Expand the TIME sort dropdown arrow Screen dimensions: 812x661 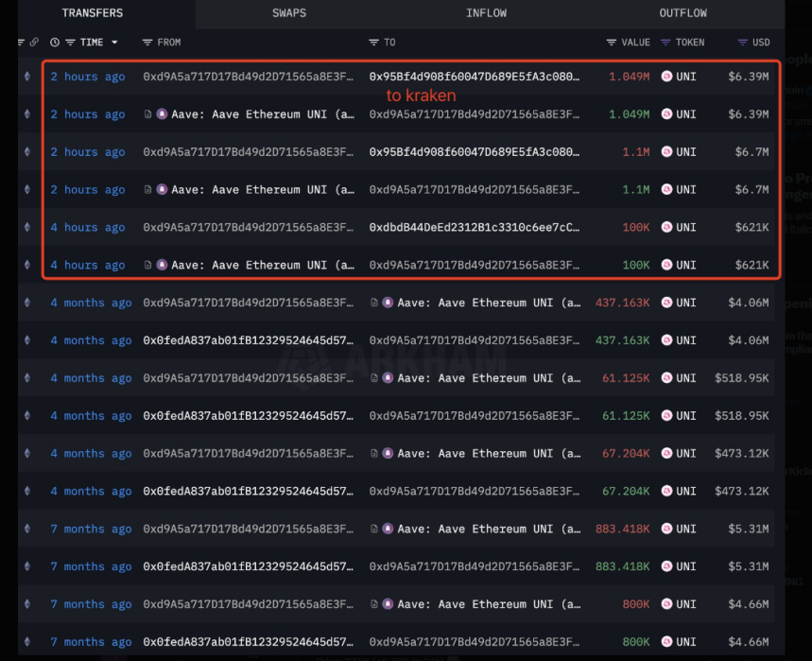click(114, 43)
